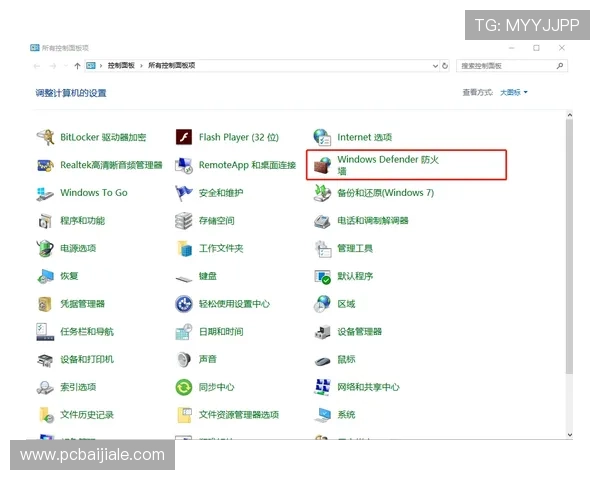The image size is (600, 480).
Task: Open the 同步中心 green sync icon
Action: [184, 387]
